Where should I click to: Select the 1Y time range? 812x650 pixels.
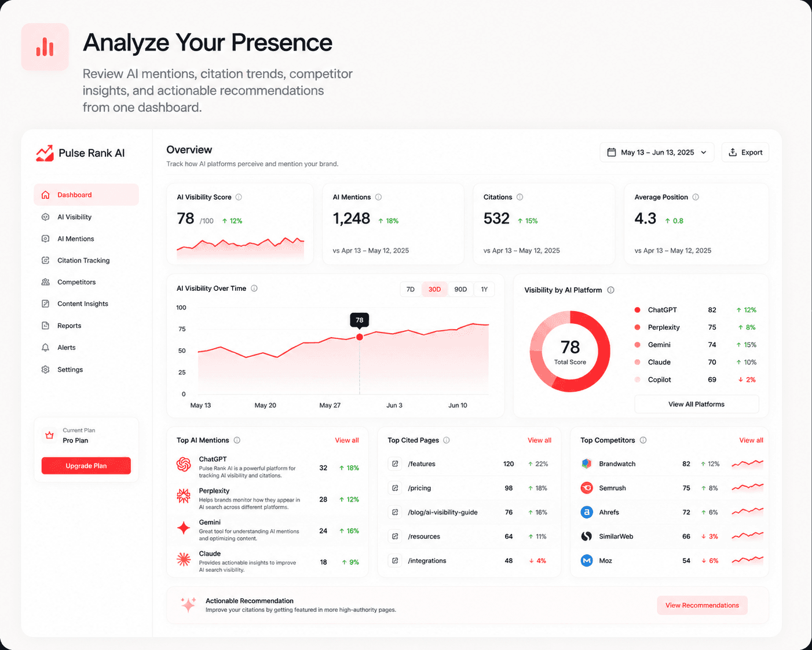(484, 289)
